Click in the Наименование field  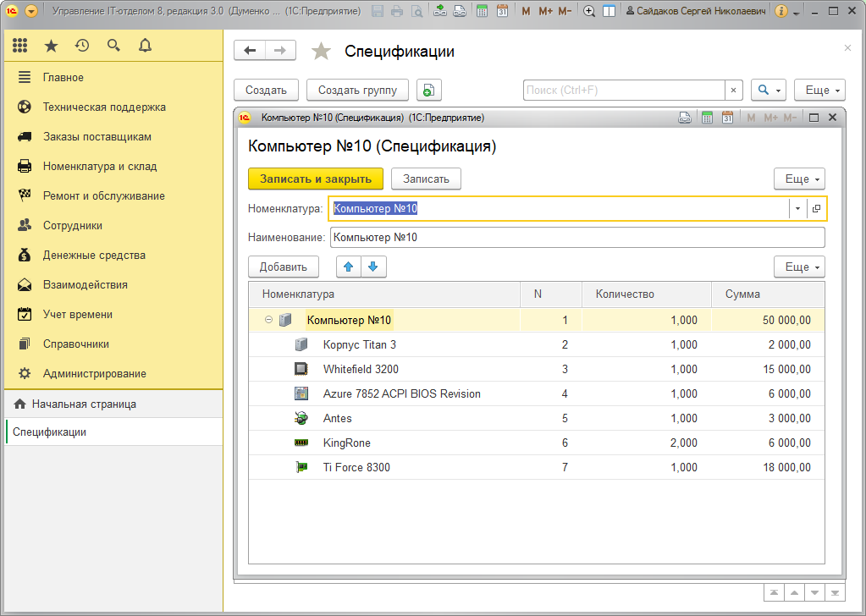(577, 238)
